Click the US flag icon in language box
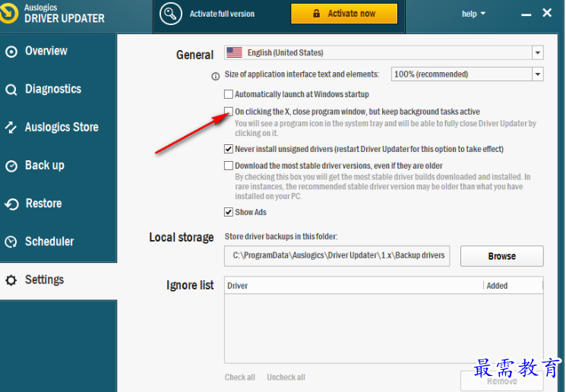 click(234, 52)
